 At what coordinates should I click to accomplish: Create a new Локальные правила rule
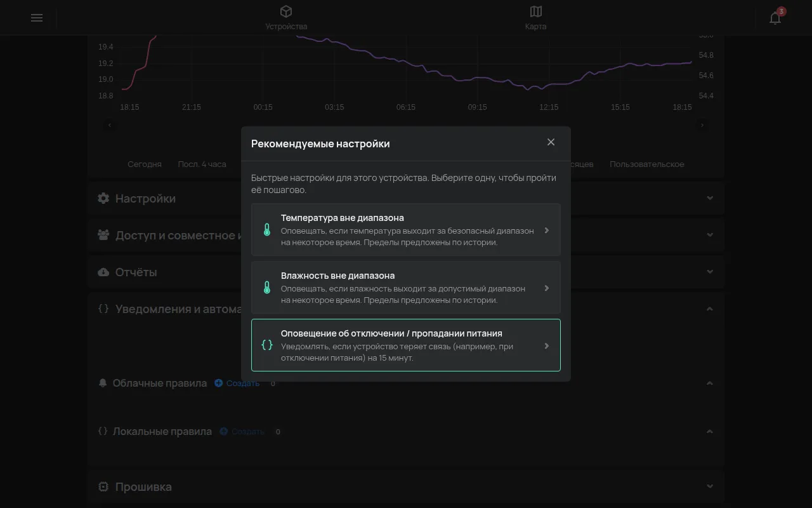click(242, 431)
